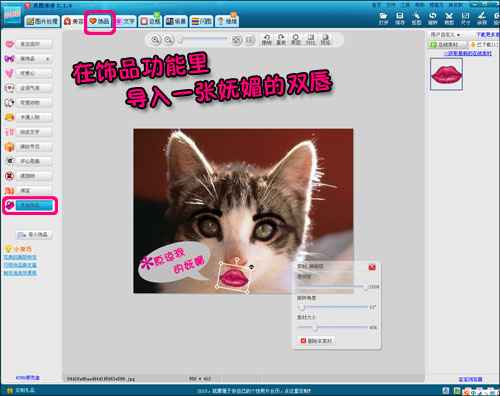Click the speech bubble sticker on photo

coord(175,263)
